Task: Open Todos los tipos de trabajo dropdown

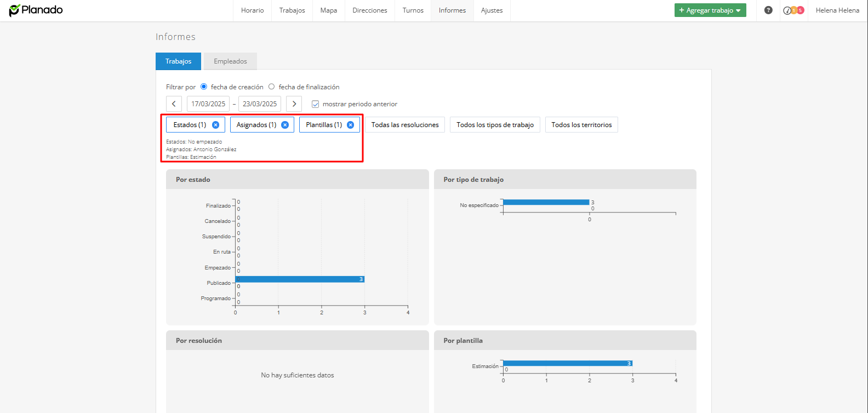Action: click(x=495, y=125)
